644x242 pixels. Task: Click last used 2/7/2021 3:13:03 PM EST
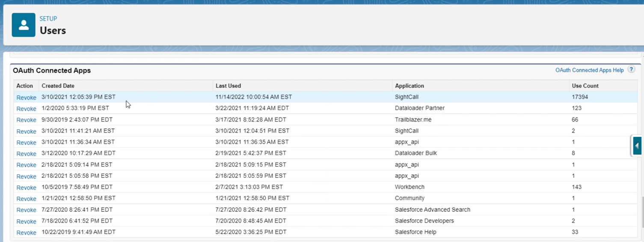click(x=249, y=187)
